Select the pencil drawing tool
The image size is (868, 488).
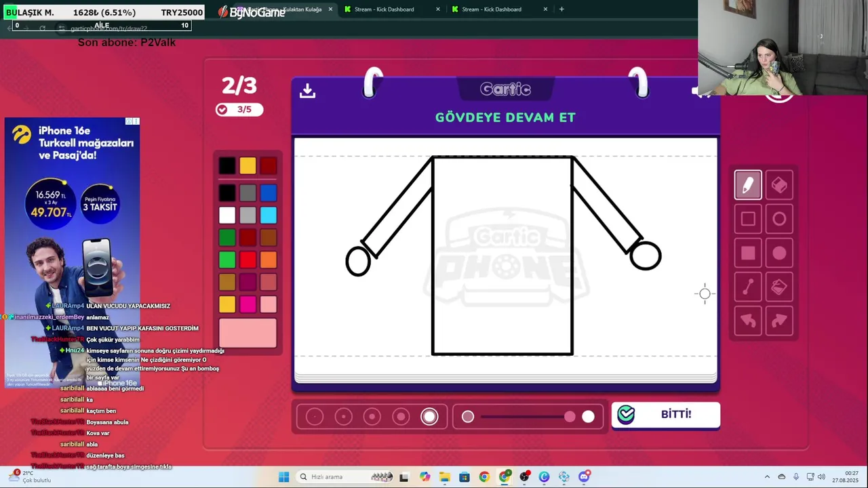(748, 185)
